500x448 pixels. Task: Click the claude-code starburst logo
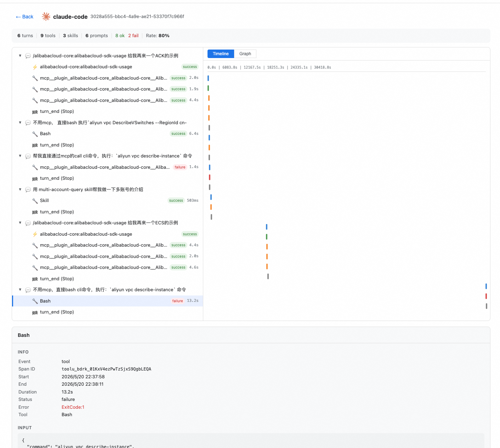(x=46, y=16)
